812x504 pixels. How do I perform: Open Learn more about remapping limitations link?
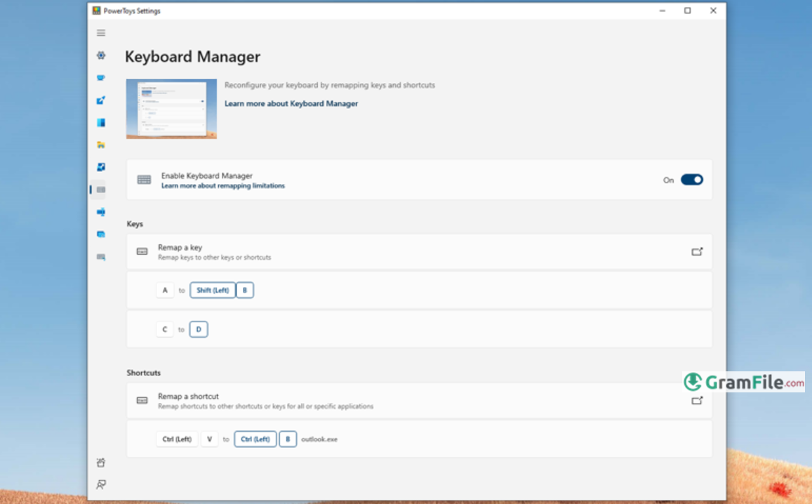[222, 185]
